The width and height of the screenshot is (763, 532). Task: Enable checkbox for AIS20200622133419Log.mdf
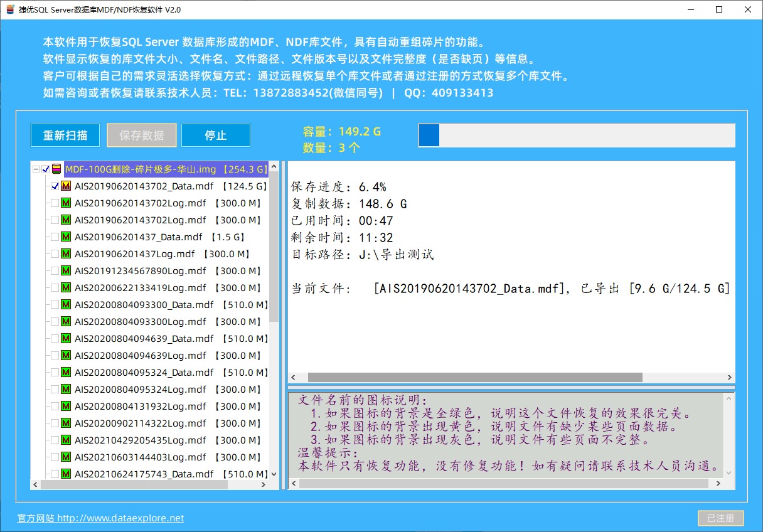click(x=55, y=288)
